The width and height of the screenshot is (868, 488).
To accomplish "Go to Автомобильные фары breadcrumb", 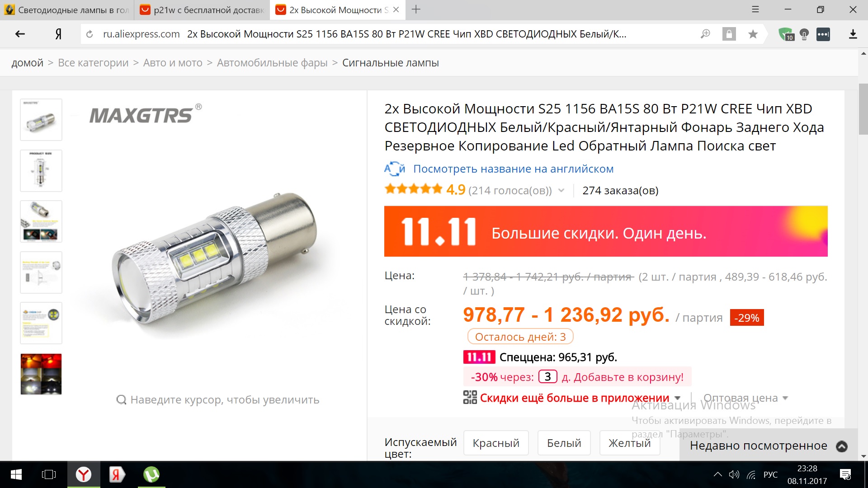I will 272,63.
